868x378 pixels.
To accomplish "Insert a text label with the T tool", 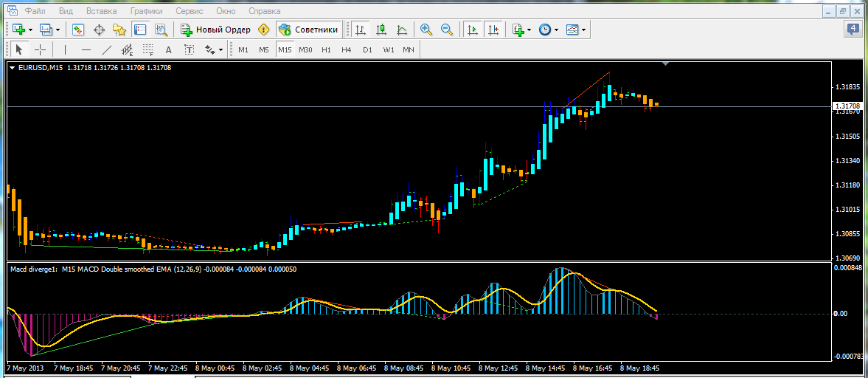I will [190, 49].
